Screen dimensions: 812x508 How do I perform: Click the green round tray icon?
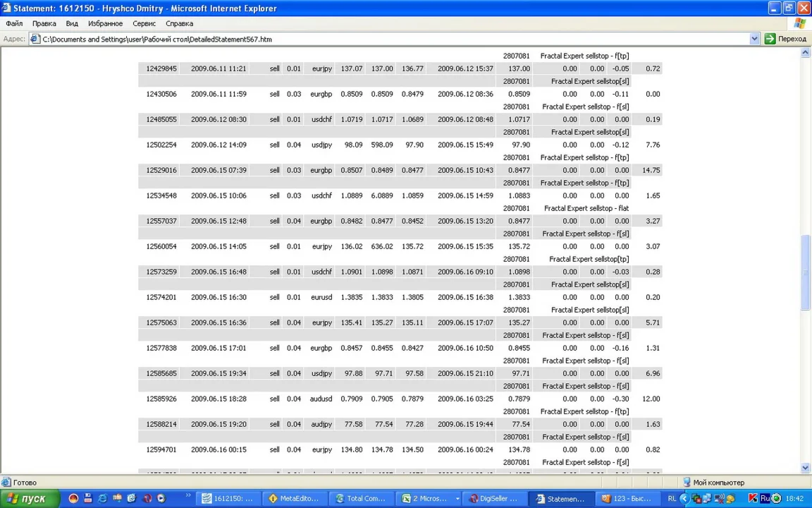point(776,499)
